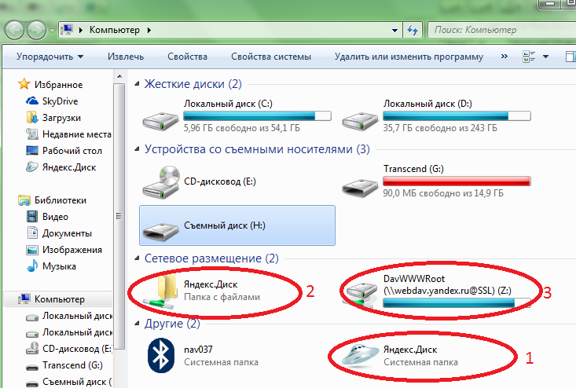Click the refresh button in address bar
Viewport: 576px width, 392px height.
pyautogui.click(x=413, y=30)
